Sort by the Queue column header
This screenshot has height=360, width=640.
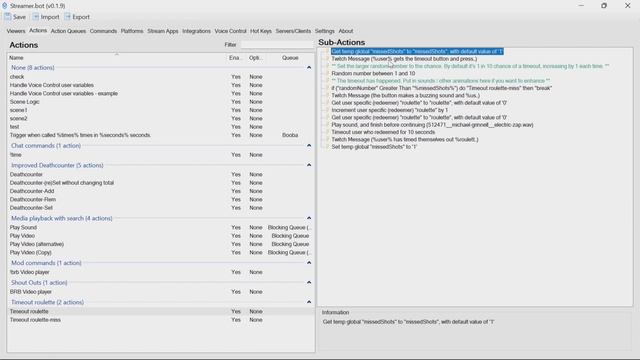290,58
